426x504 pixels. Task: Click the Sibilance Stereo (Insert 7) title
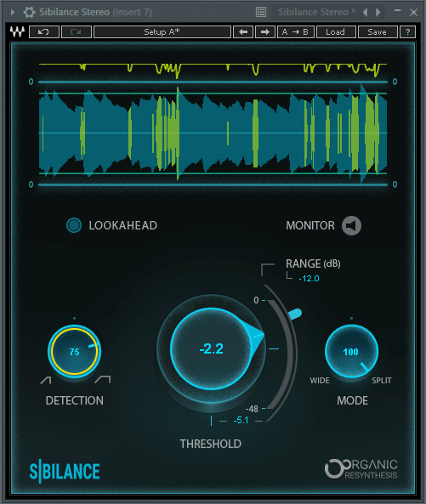pos(95,12)
